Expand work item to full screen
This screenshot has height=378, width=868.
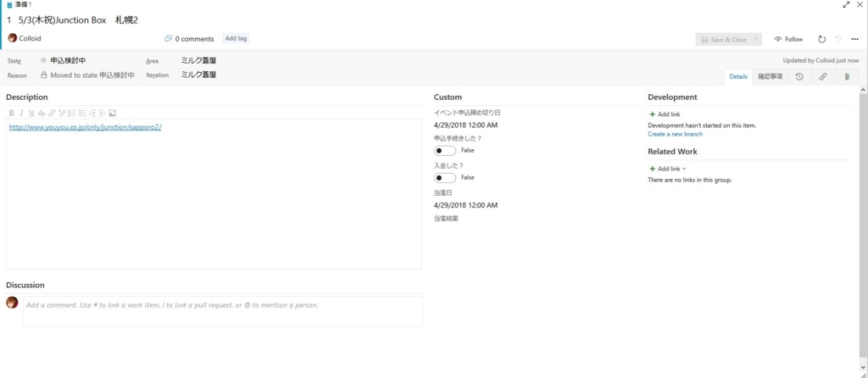point(846,4)
